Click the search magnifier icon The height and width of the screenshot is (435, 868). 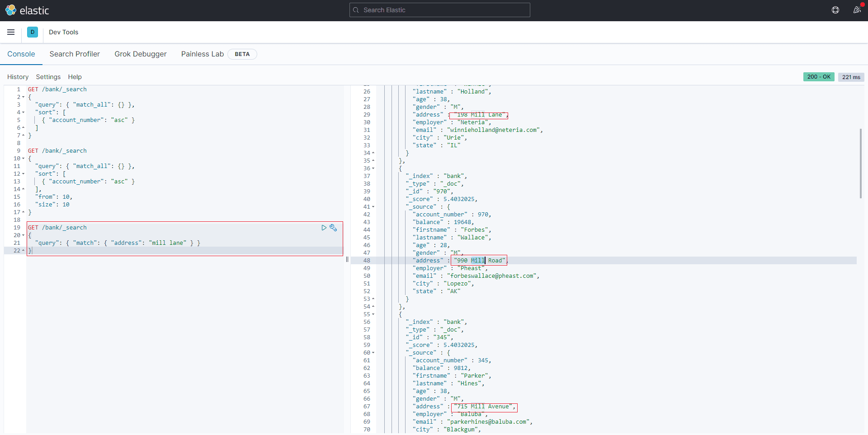pos(356,10)
